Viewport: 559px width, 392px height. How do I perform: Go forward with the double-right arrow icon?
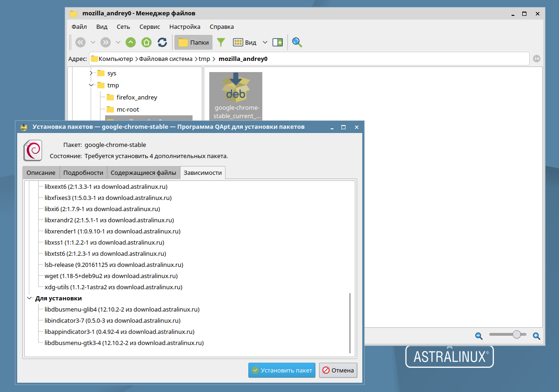(x=106, y=42)
